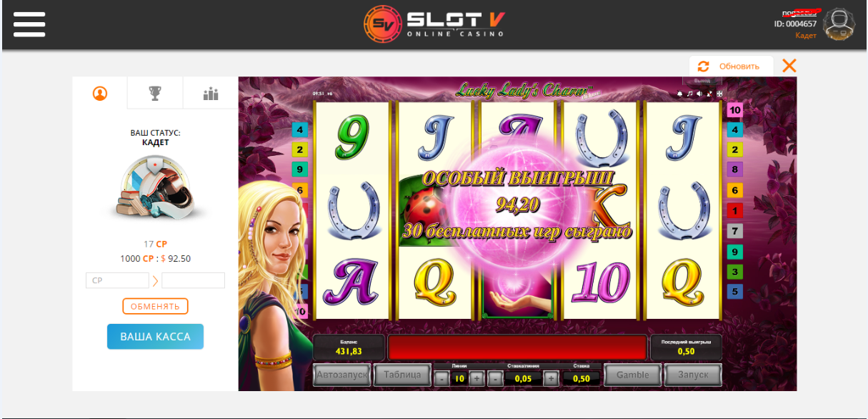
Task: Open the Таблица paytable
Action: click(402, 375)
